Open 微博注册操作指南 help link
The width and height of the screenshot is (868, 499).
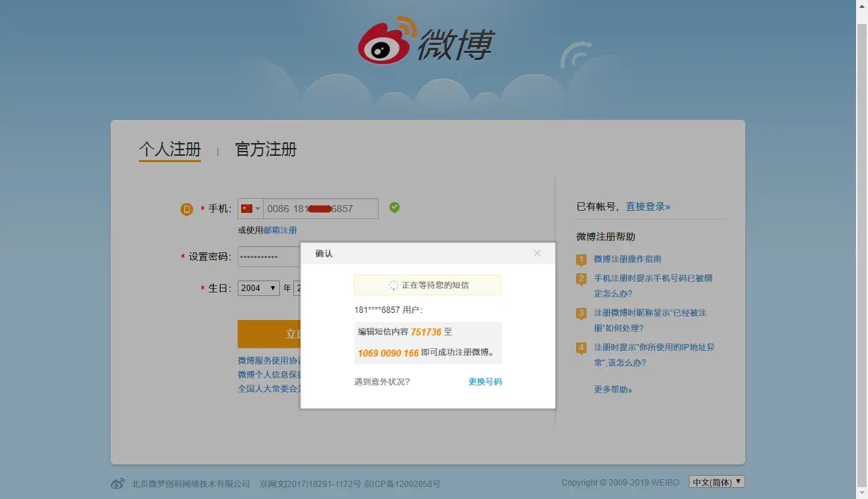click(x=628, y=259)
